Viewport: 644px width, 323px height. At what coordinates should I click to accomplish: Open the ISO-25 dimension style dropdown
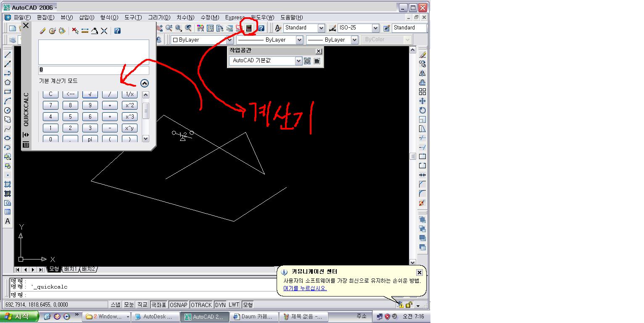pyautogui.click(x=375, y=28)
